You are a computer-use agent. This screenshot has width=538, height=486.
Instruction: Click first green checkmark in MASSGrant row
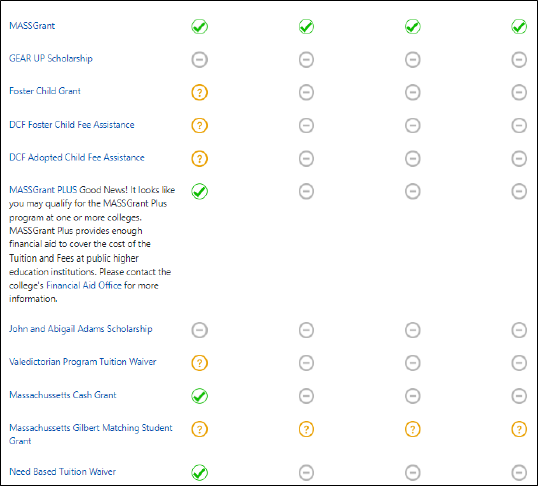point(199,26)
